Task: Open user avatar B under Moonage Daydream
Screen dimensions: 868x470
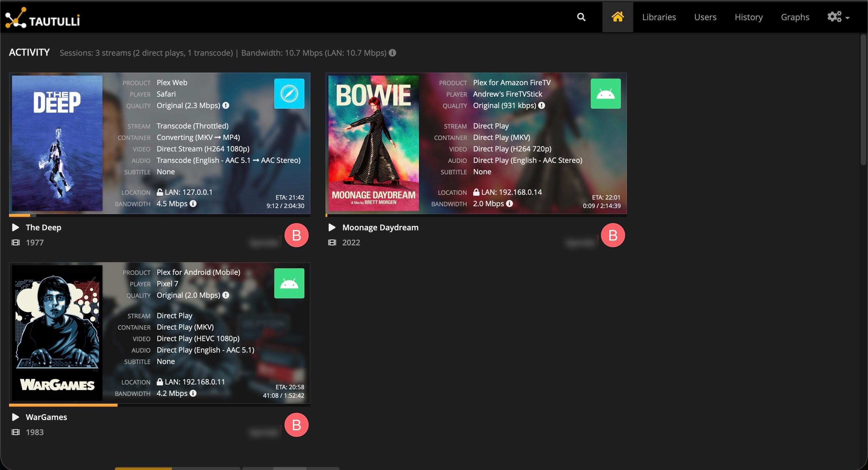Action: [613, 235]
